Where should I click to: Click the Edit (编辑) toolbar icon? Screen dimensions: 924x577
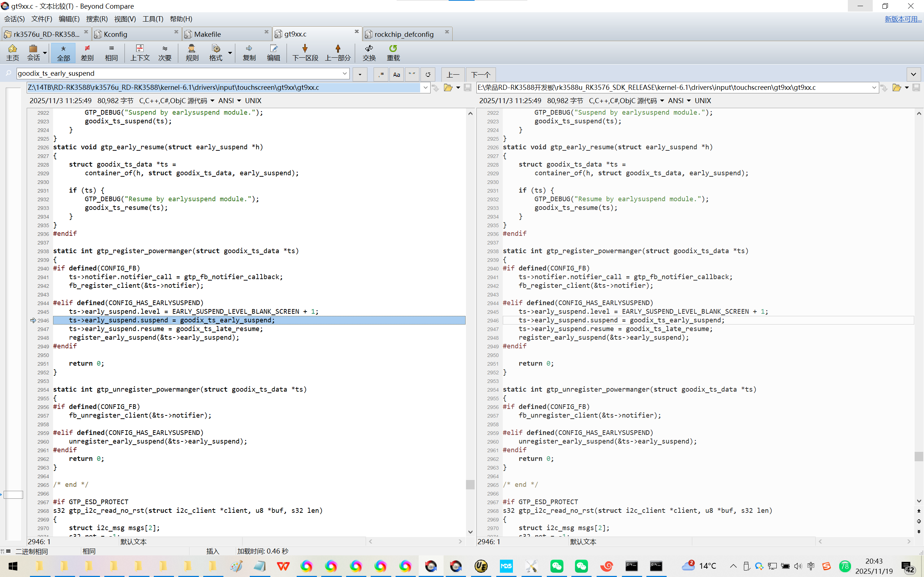point(273,52)
